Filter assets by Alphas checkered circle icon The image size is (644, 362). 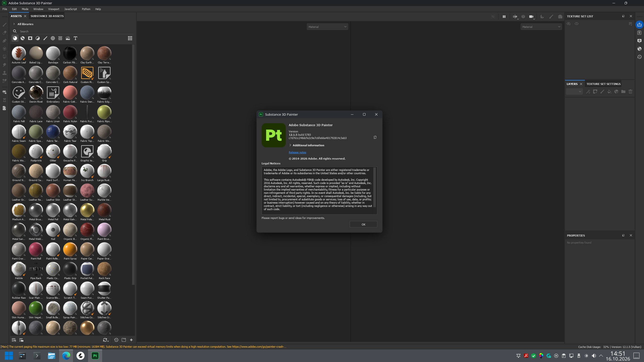point(53,38)
